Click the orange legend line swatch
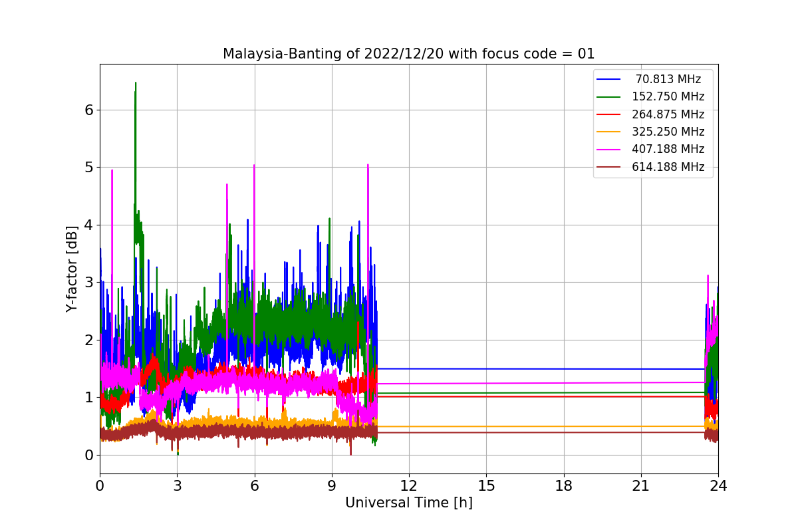The width and height of the screenshot is (798, 532). 608,132
